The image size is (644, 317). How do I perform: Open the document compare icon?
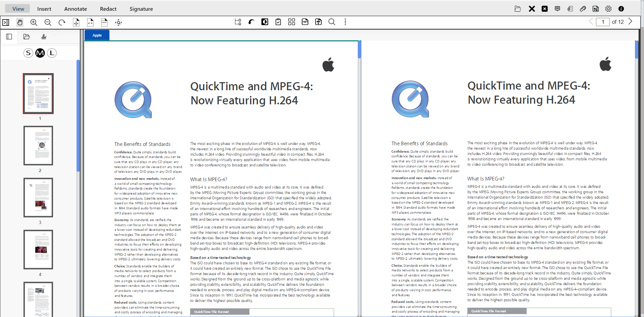pos(596,9)
